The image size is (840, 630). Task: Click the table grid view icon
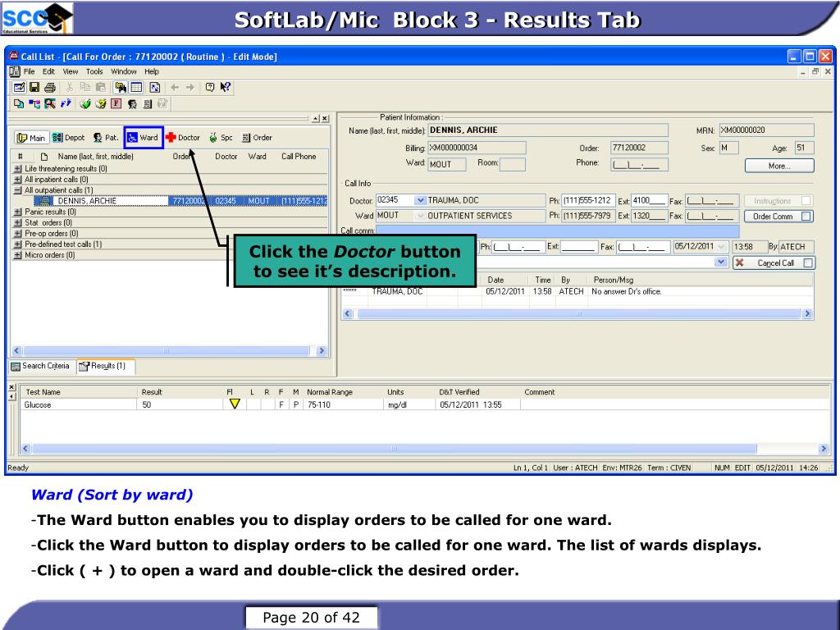tap(137, 87)
